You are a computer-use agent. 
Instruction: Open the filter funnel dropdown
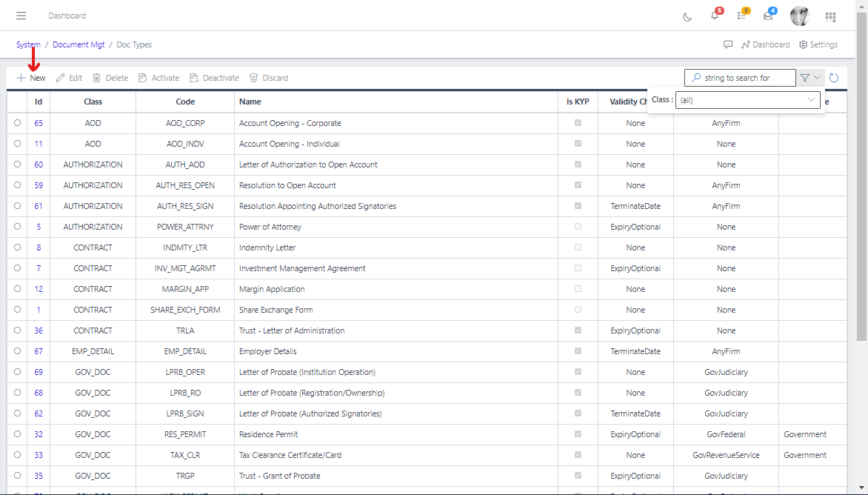[810, 78]
